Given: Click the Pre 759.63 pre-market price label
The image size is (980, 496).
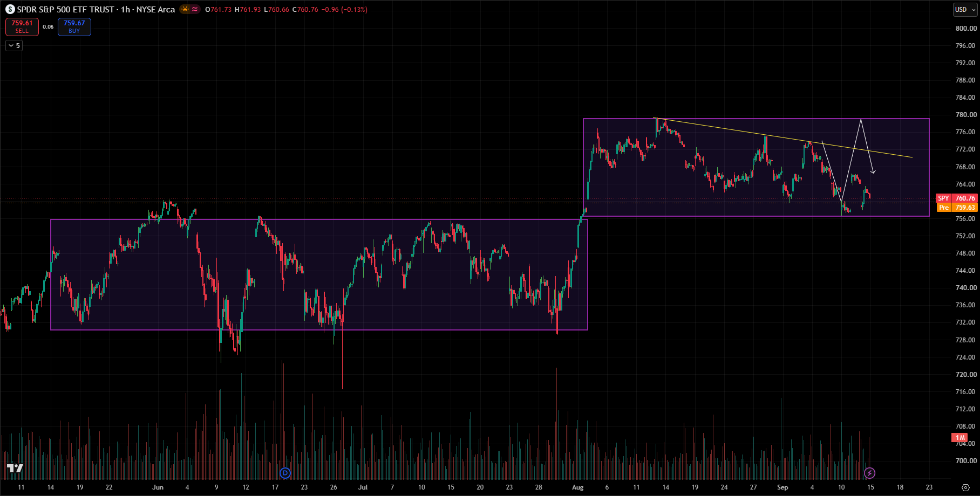Looking at the screenshot, I should pyautogui.click(x=957, y=208).
